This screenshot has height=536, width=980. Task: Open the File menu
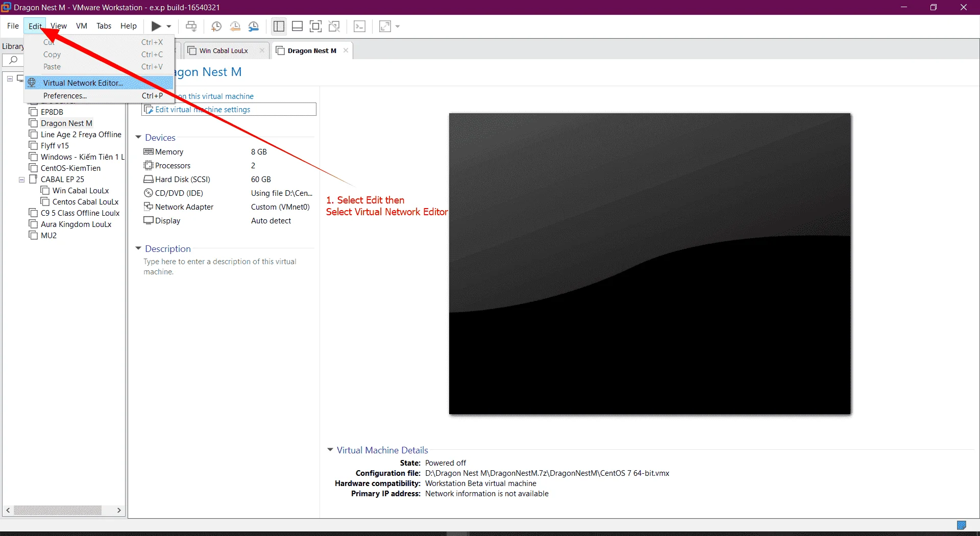tap(13, 26)
